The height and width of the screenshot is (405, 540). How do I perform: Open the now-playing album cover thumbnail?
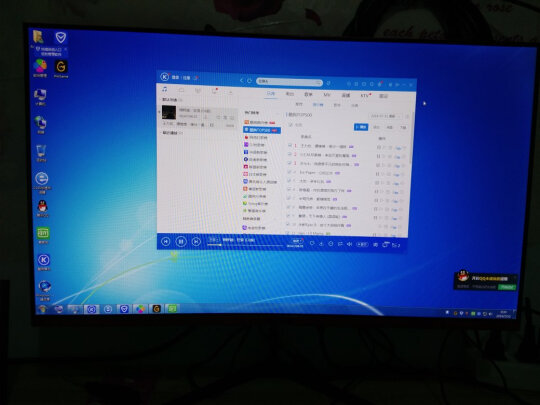[x=169, y=112]
